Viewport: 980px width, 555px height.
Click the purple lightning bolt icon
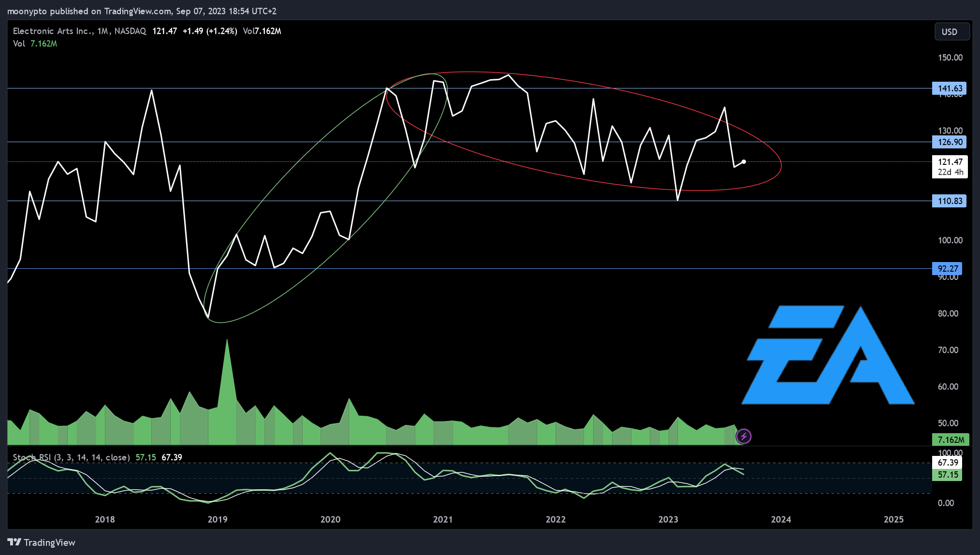[x=744, y=437]
